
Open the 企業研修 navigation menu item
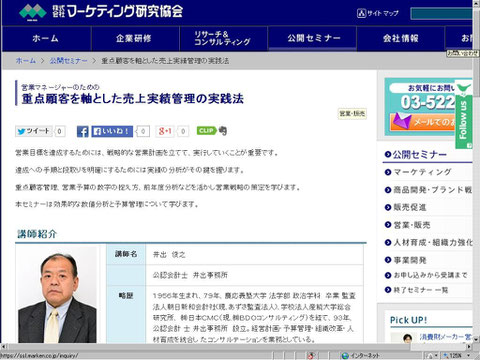pos(134,39)
